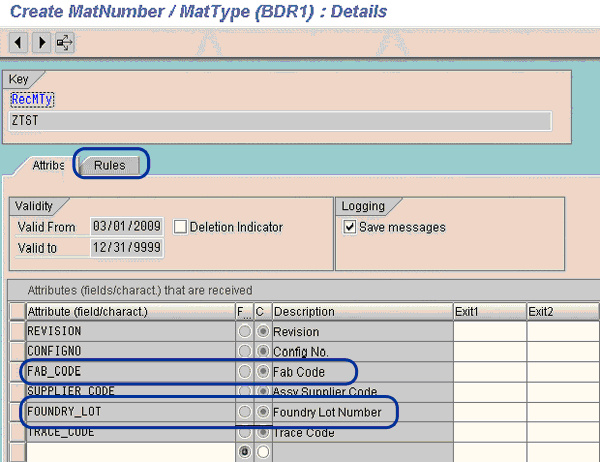
Task: Click the Valid From date field
Action: [x=125, y=227]
